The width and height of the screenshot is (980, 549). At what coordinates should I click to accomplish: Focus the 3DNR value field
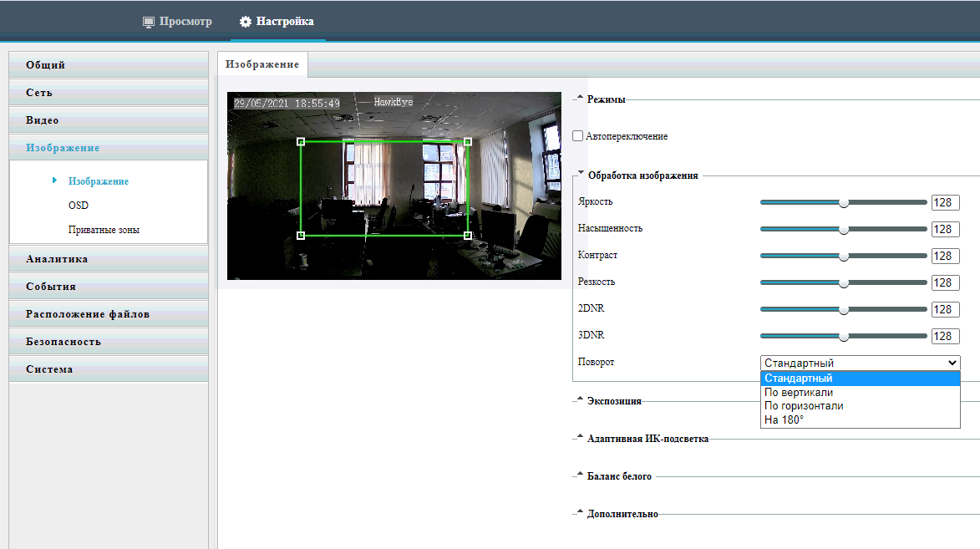tap(945, 337)
